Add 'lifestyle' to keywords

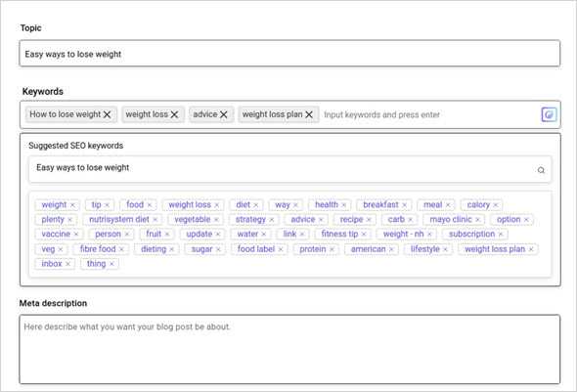425,249
